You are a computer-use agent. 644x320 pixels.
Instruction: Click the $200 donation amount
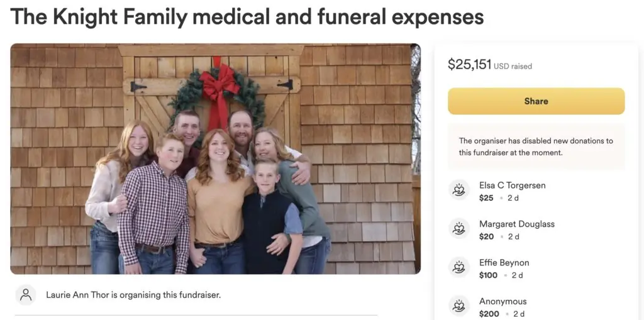pyautogui.click(x=489, y=314)
